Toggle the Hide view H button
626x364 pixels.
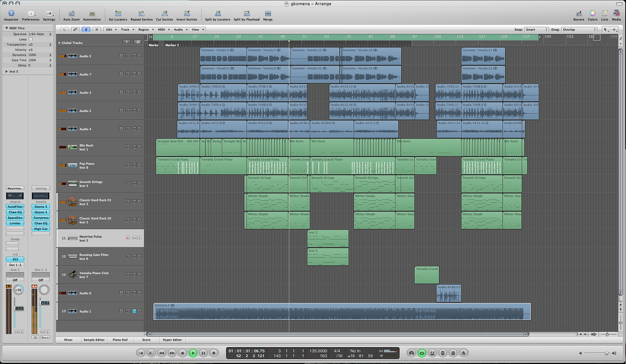[x=97, y=30]
